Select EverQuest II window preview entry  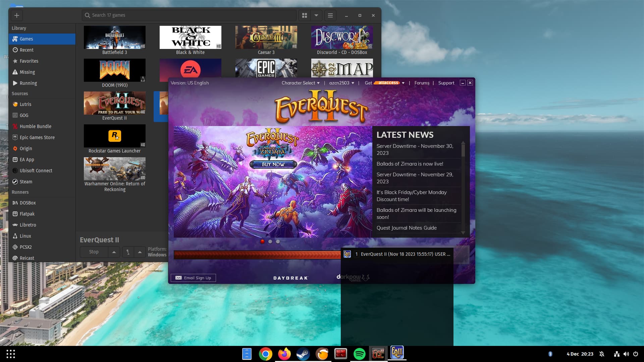point(397,254)
